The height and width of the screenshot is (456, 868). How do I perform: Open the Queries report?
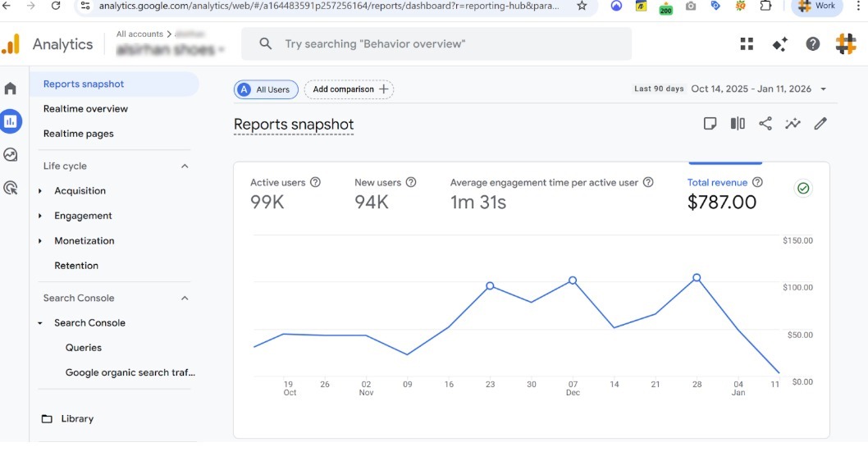tap(84, 348)
